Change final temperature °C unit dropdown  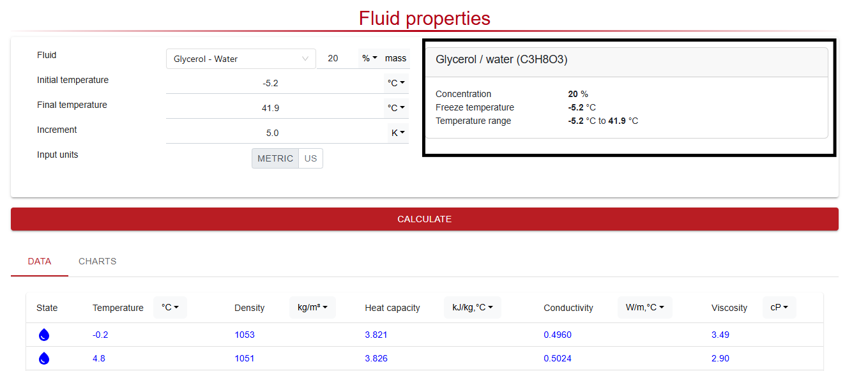pos(396,108)
